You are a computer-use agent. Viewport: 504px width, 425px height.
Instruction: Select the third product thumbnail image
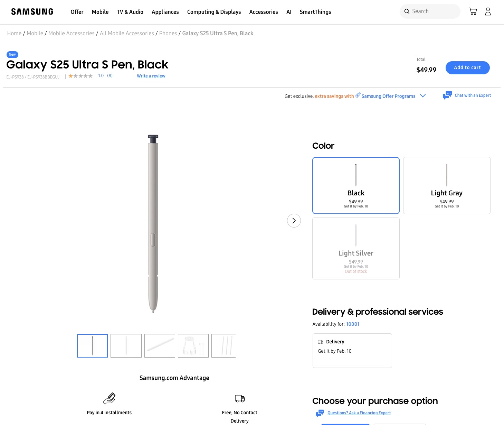coord(160,346)
